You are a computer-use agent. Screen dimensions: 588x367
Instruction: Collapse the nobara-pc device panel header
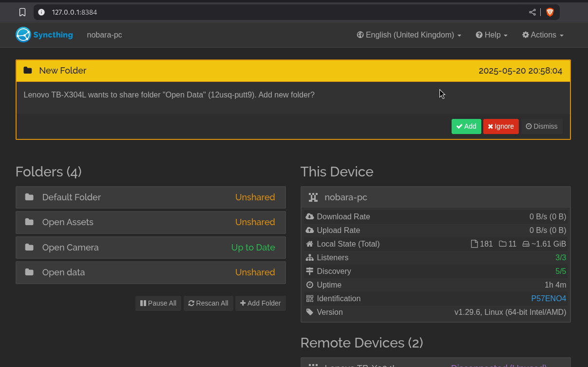(436, 197)
